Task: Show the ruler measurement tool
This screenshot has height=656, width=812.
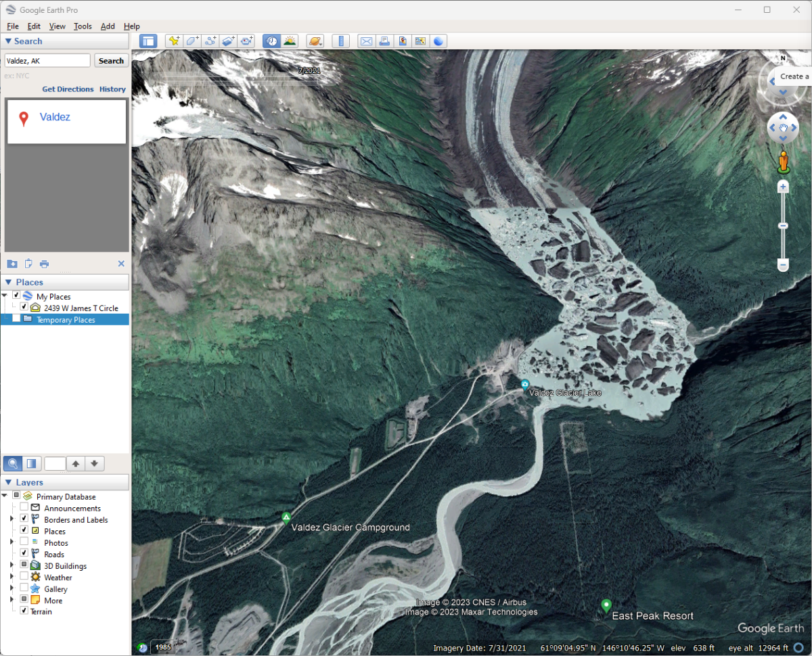Action: click(x=340, y=41)
